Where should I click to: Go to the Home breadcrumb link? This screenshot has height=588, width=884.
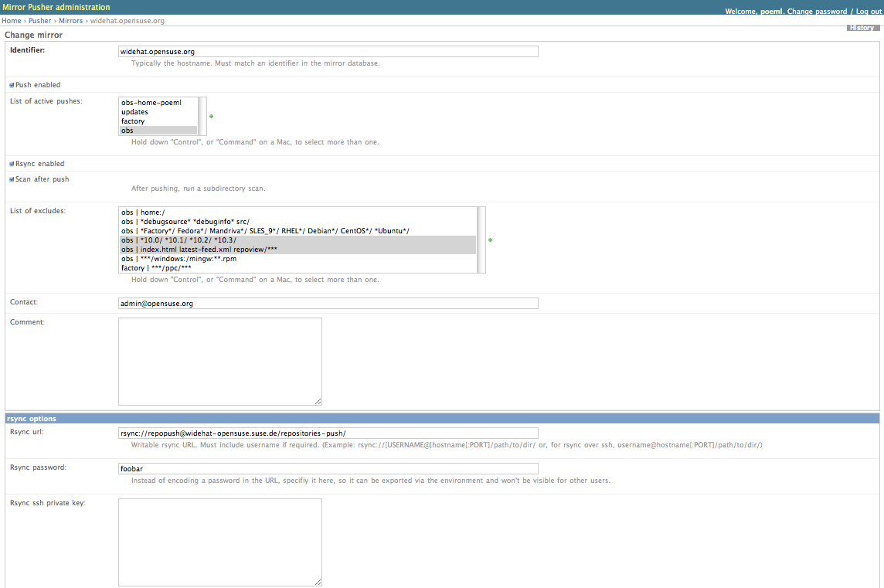12,21
